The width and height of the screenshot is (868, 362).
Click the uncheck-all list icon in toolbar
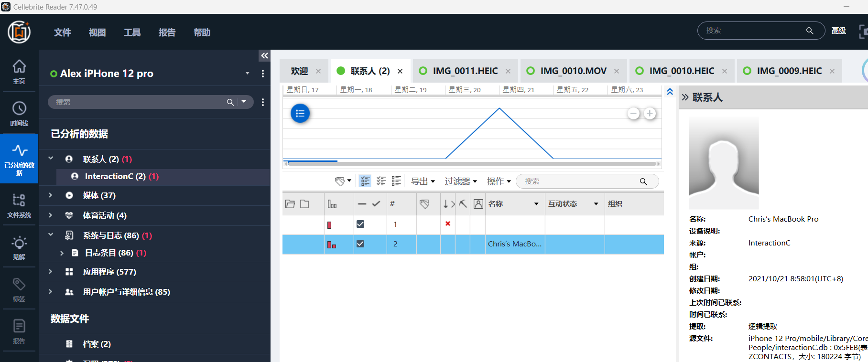pos(396,181)
